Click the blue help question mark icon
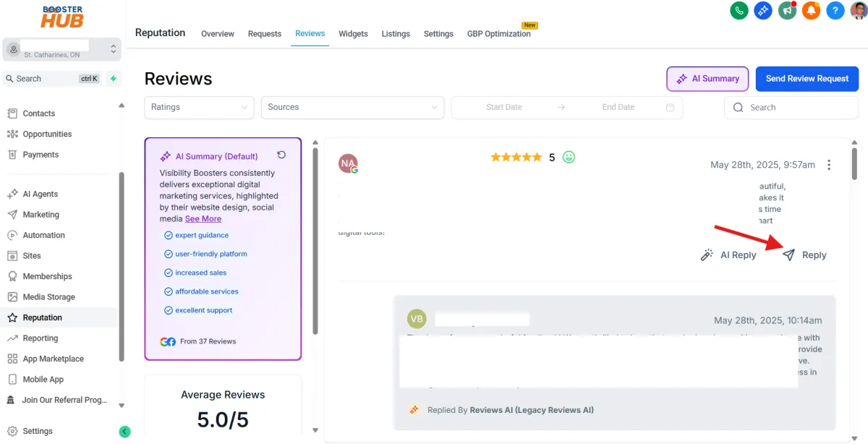This screenshot has width=868, height=444. (835, 11)
